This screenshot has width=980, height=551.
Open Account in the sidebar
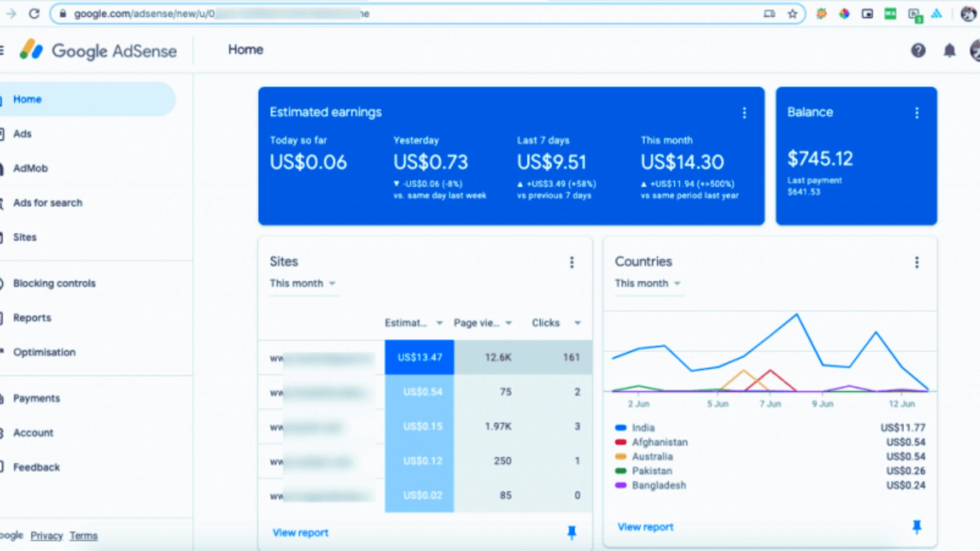coord(33,433)
